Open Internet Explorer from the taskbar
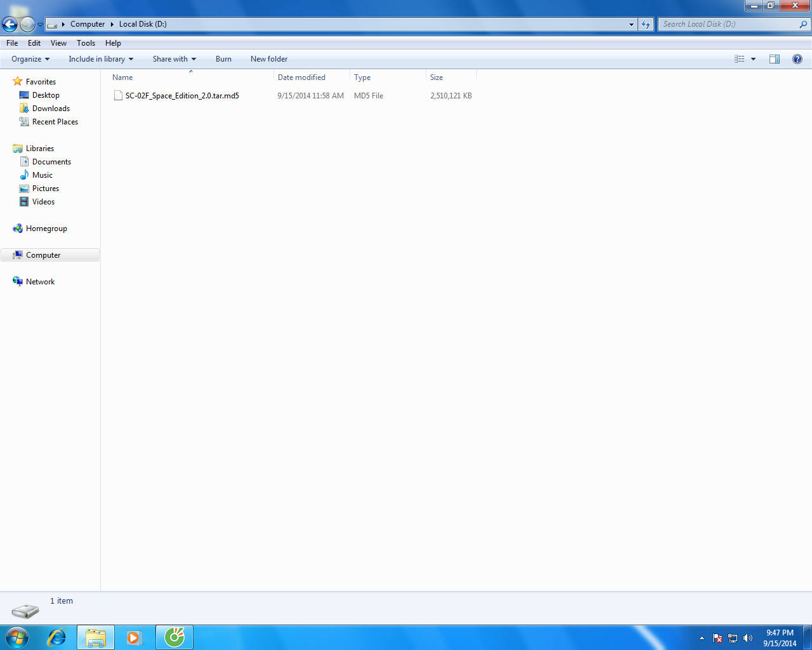Image resolution: width=812 pixels, height=650 pixels. 57,637
